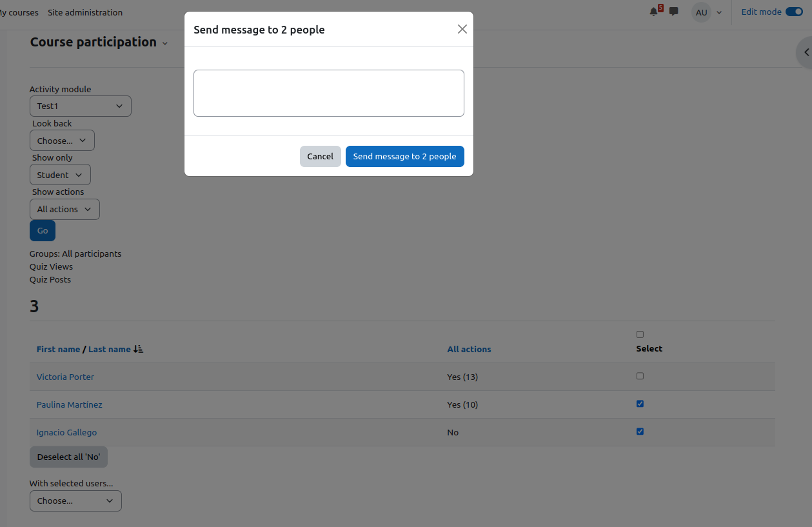Click the message text area
Viewport: 812px width, 527px height.
(x=329, y=94)
